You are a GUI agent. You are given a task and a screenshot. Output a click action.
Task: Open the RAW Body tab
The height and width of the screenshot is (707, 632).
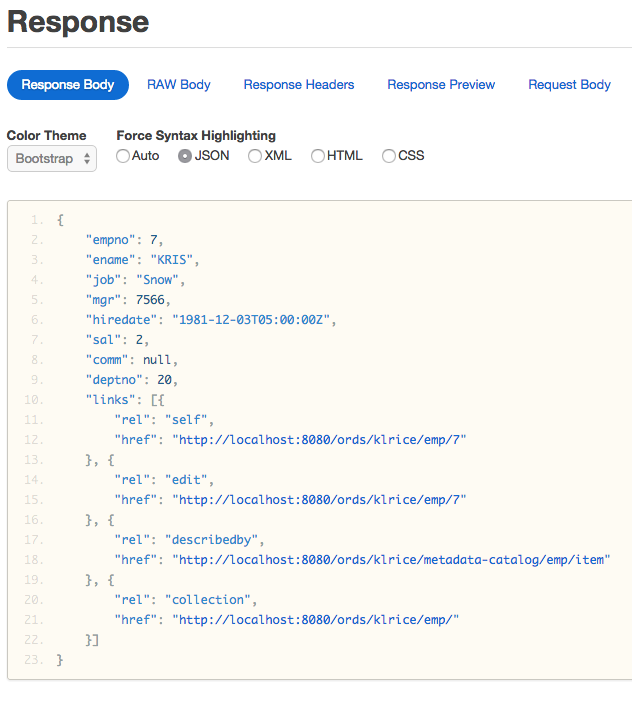(179, 85)
